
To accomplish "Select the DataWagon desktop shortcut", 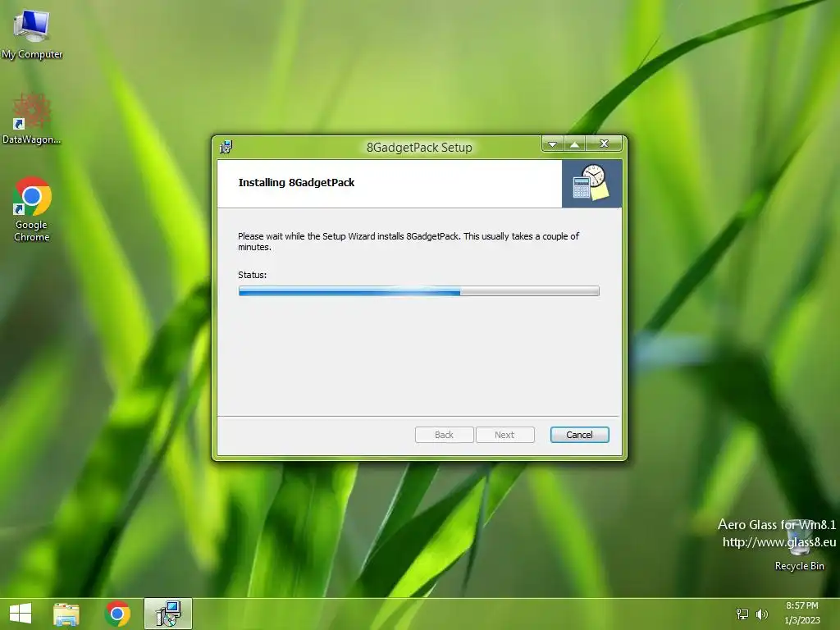I will point(32,119).
